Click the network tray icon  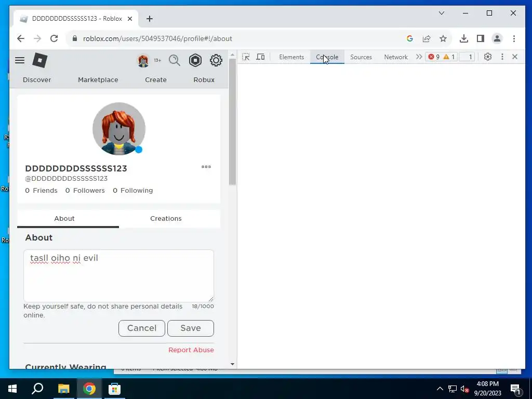(x=453, y=389)
